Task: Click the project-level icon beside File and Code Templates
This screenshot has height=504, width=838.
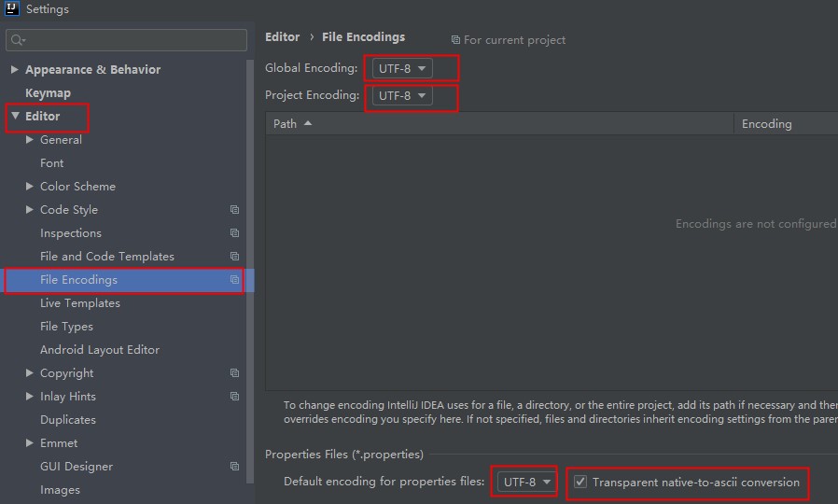Action: pos(234,257)
